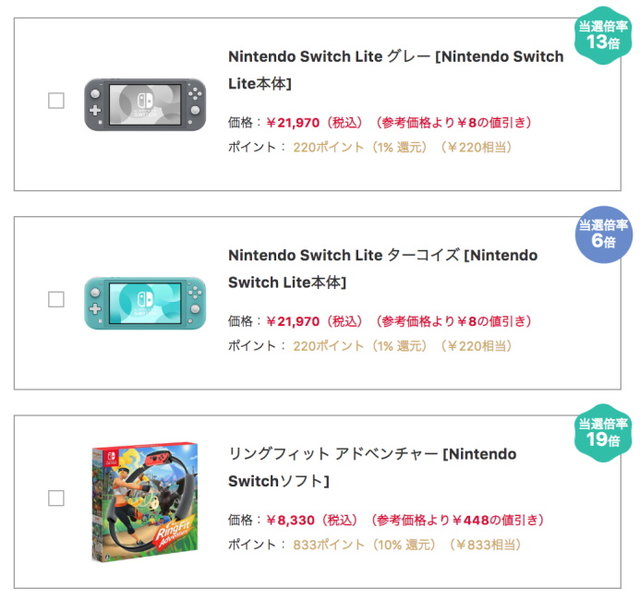Tick the Nintendo Switch Lite ターコイズ checkbox
The height and width of the screenshot is (600, 640).
(56, 299)
